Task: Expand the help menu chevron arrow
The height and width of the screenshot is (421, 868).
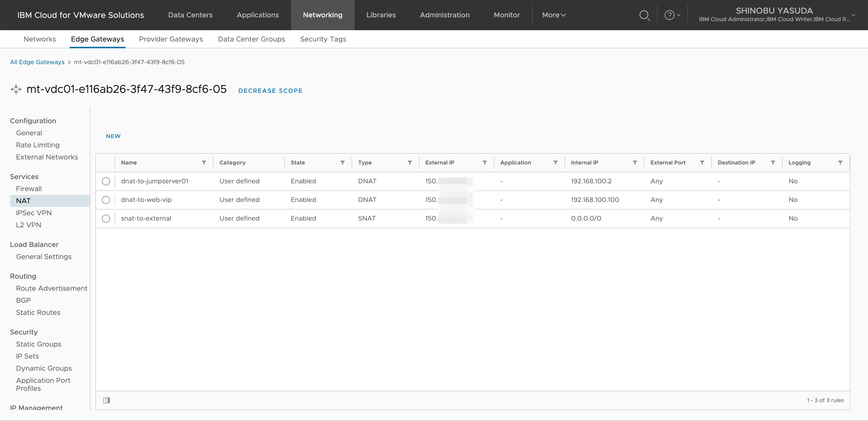Action: coord(679,15)
